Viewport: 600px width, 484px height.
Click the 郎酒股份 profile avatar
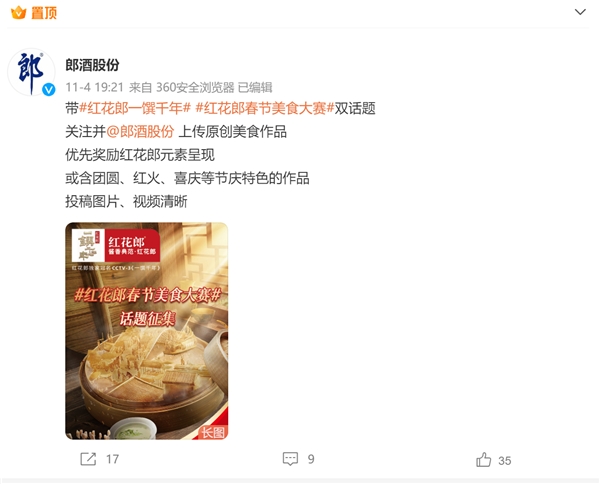click(31, 72)
